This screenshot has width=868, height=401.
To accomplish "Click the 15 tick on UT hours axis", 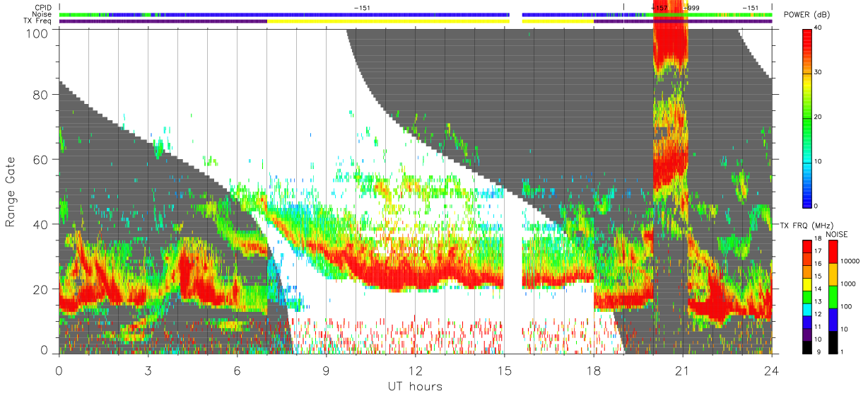I will 505,370.
